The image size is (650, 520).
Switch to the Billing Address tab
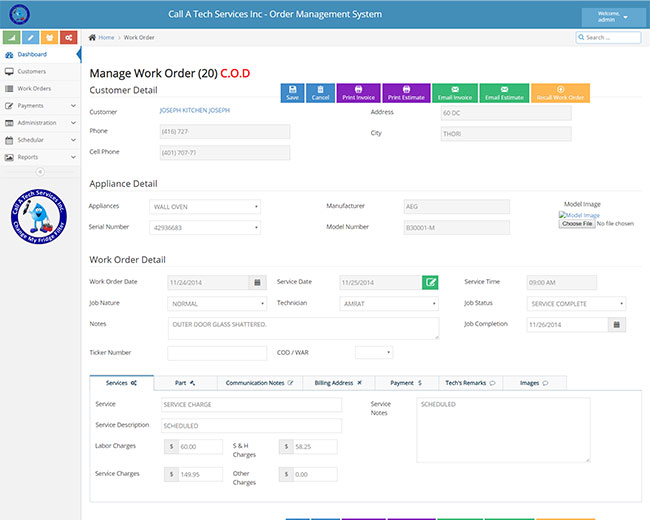(338, 382)
